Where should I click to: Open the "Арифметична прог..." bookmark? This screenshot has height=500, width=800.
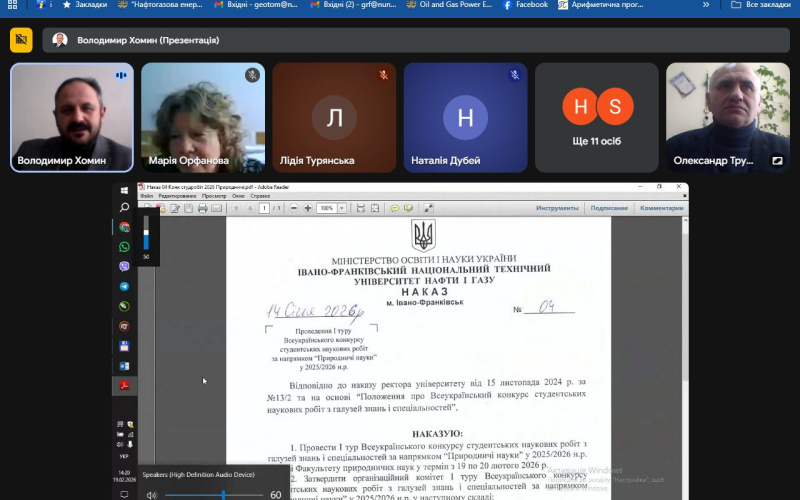coord(601,5)
